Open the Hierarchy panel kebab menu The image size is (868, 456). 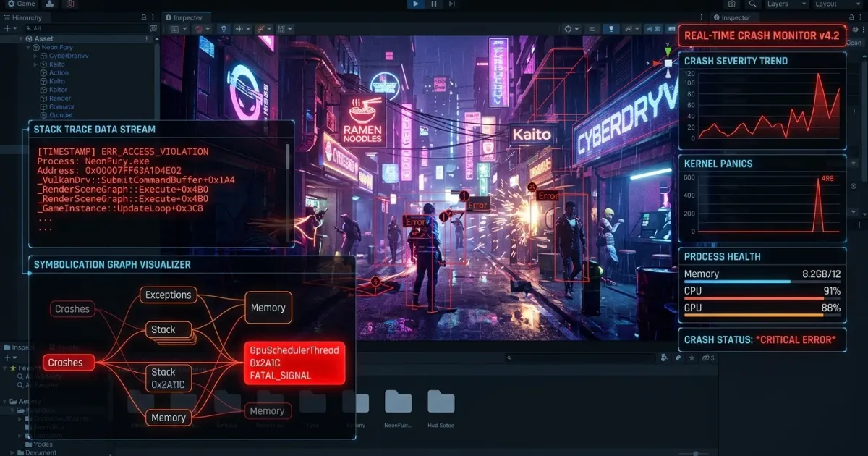click(x=153, y=17)
